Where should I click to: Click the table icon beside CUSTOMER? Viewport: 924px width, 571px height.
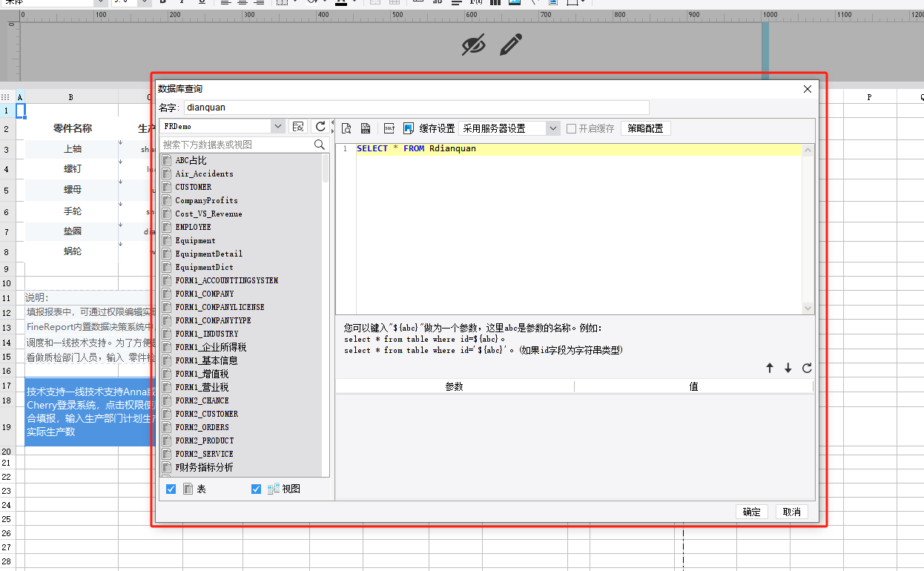167,187
